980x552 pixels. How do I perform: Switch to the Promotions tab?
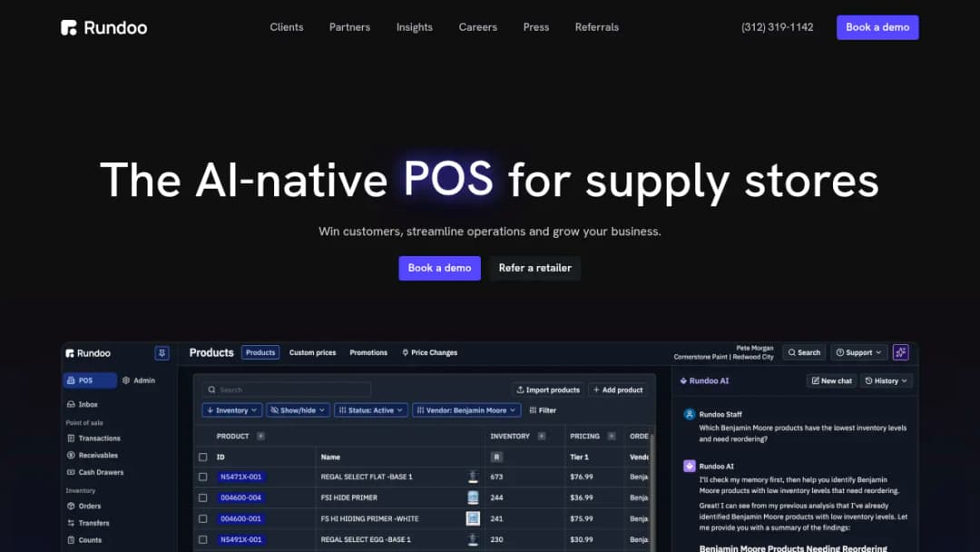[368, 352]
